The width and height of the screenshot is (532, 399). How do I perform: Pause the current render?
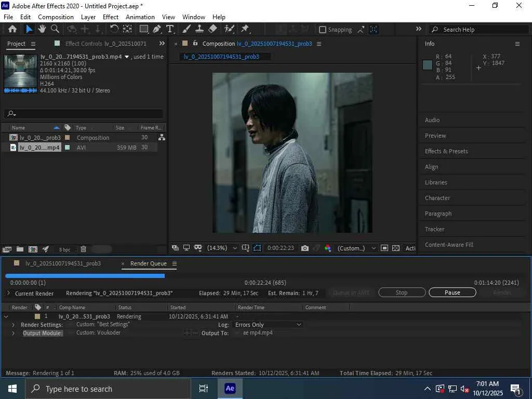[452, 292]
